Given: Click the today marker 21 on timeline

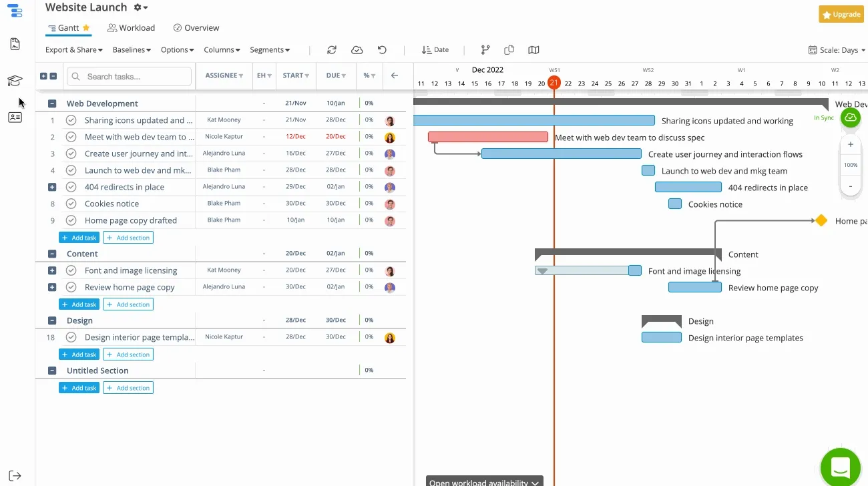Looking at the screenshot, I should (x=554, y=83).
